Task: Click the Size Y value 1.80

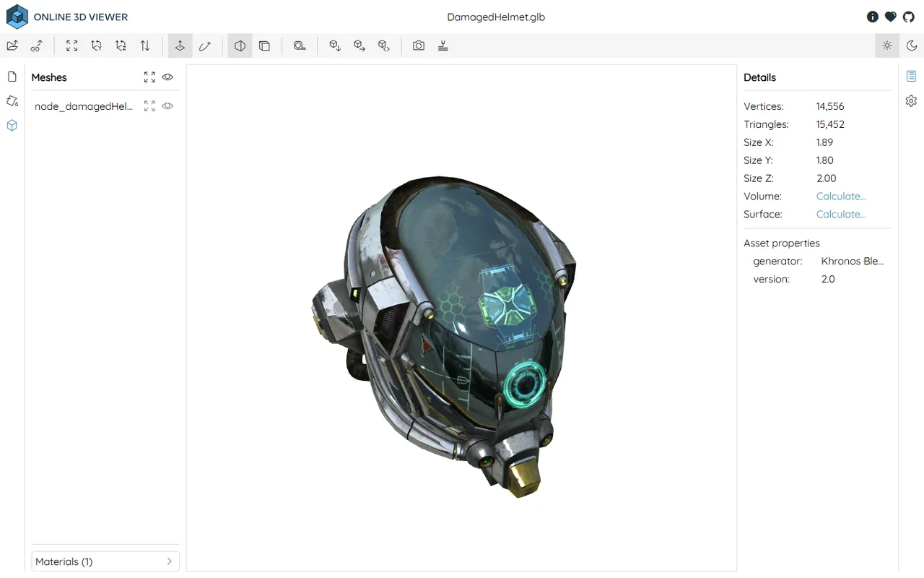Action: (x=825, y=160)
